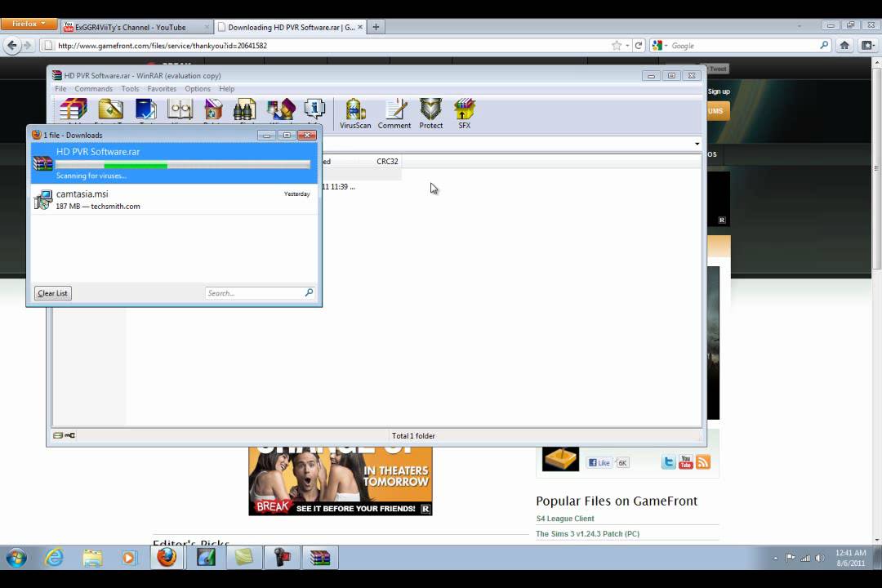Click the RSS feed icon on GameFront
The width and height of the screenshot is (882, 588).
pyautogui.click(x=703, y=462)
